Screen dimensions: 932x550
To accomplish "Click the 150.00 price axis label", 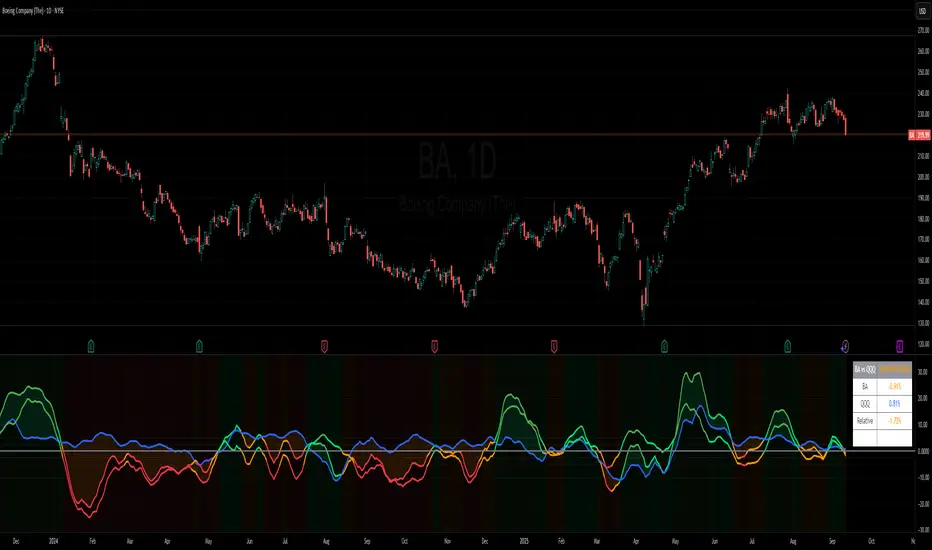I will (923, 281).
